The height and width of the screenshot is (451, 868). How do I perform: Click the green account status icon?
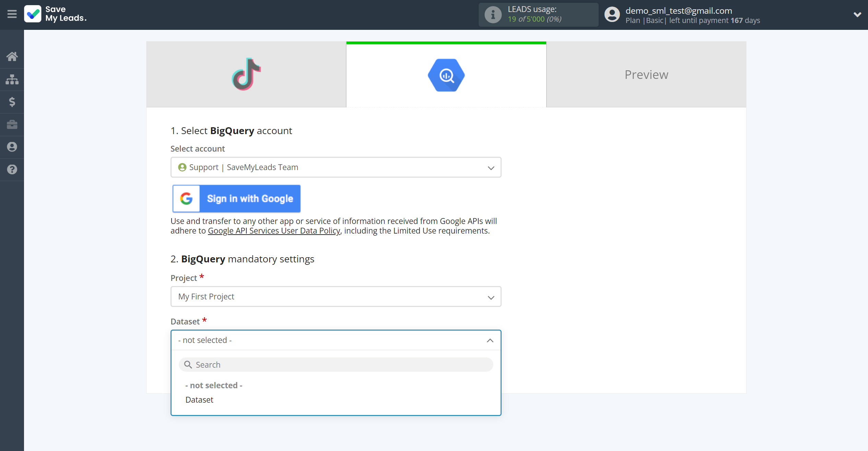pos(182,167)
